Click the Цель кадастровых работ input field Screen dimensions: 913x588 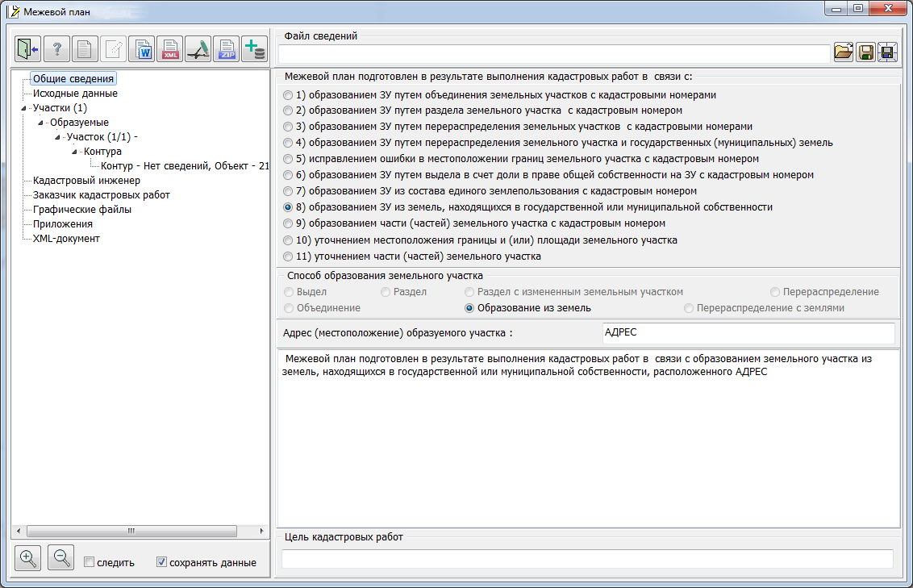pyautogui.click(x=586, y=559)
